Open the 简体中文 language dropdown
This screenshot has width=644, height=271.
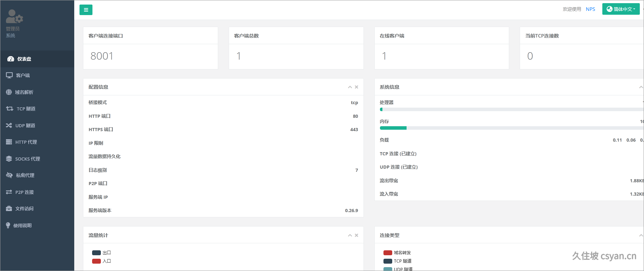click(x=621, y=9)
